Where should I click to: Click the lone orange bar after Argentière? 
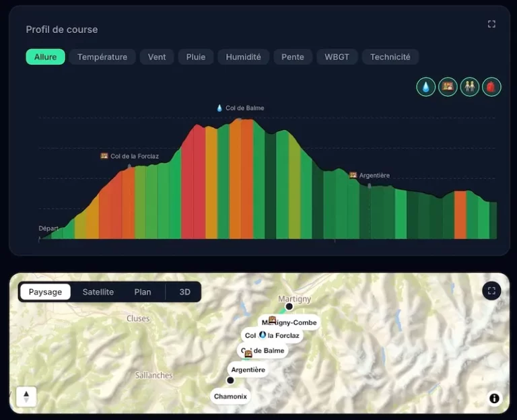[x=460, y=215]
